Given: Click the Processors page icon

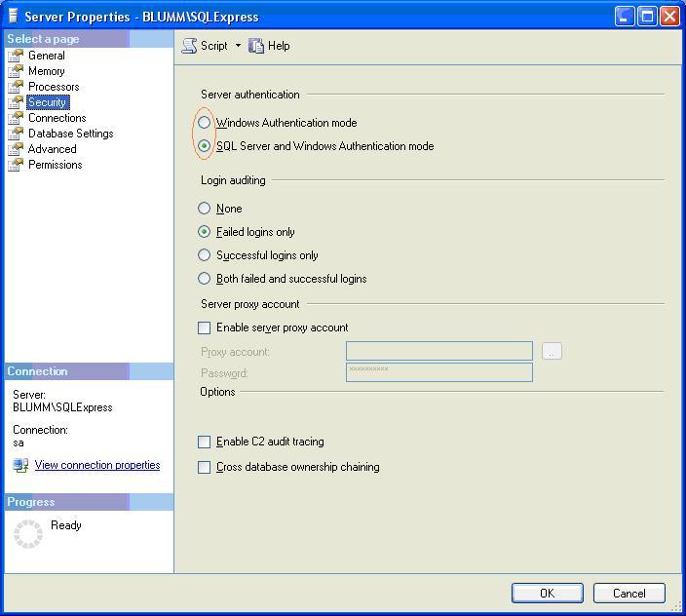Looking at the screenshot, I should 16,87.
